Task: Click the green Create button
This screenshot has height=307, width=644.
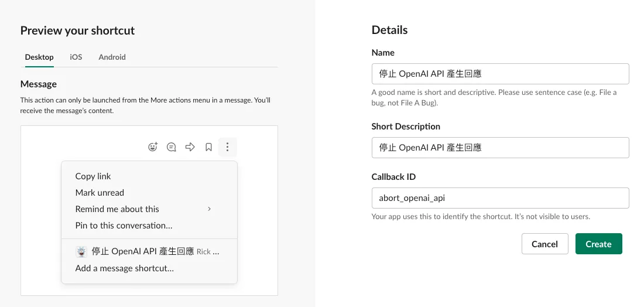Action: 598,244
